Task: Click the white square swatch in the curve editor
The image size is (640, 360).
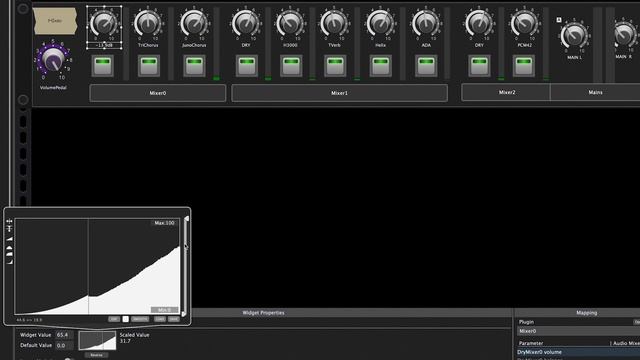Action: click(125, 319)
